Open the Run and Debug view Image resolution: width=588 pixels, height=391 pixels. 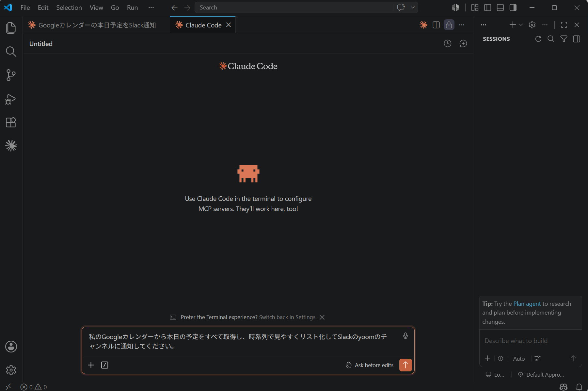11,99
